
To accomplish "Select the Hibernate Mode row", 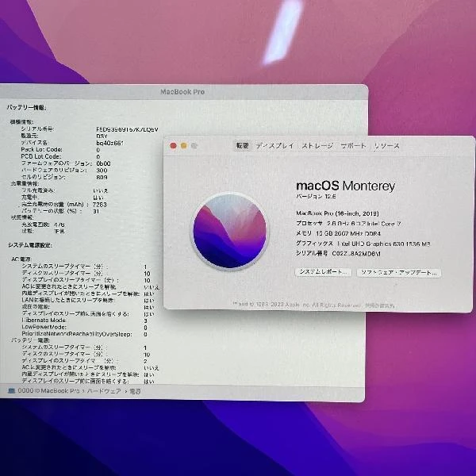I will click(x=85, y=321).
